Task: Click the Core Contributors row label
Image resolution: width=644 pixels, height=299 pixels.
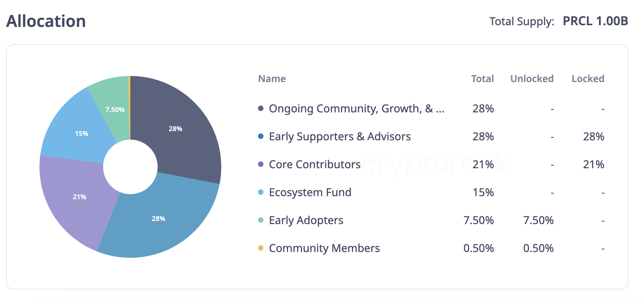Action: pos(315,164)
